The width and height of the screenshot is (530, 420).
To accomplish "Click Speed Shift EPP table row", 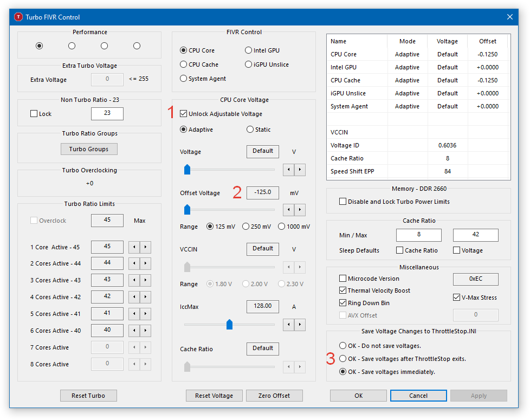I will pyautogui.click(x=417, y=171).
